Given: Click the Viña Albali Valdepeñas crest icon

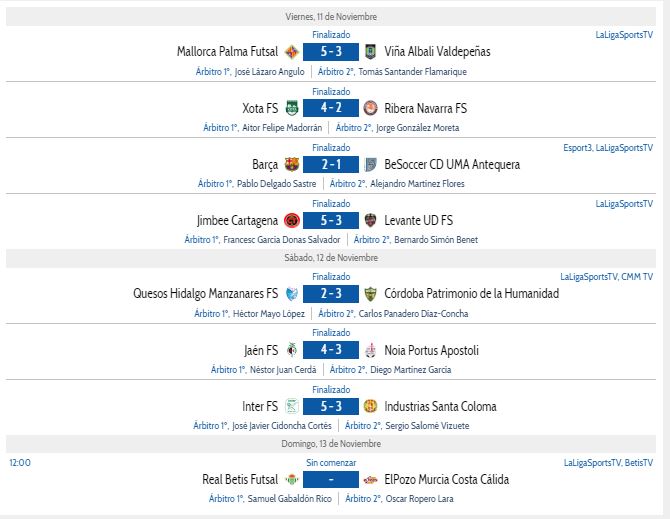Looking at the screenshot, I should pyautogui.click(x=370, y=52).
